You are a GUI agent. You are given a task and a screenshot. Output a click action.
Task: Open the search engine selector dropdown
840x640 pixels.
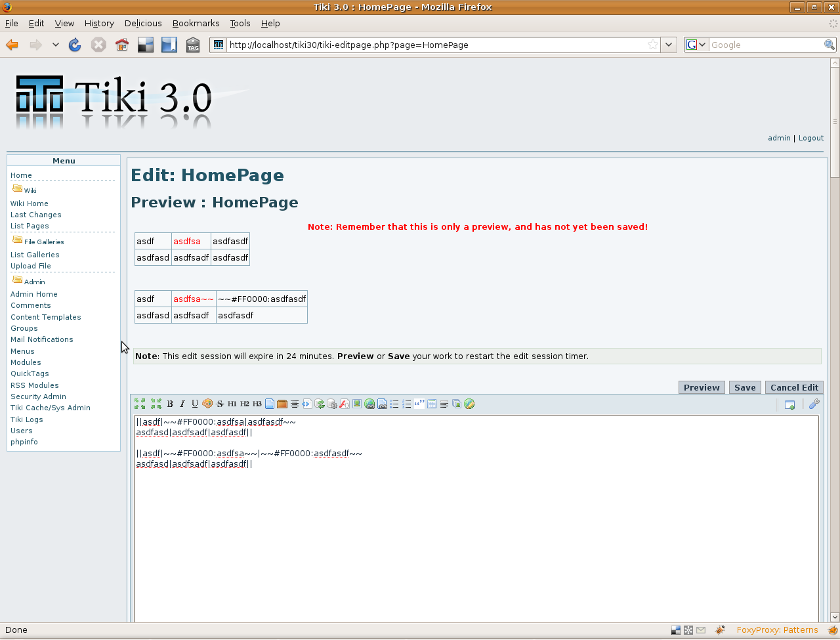[x=696, y=45]
